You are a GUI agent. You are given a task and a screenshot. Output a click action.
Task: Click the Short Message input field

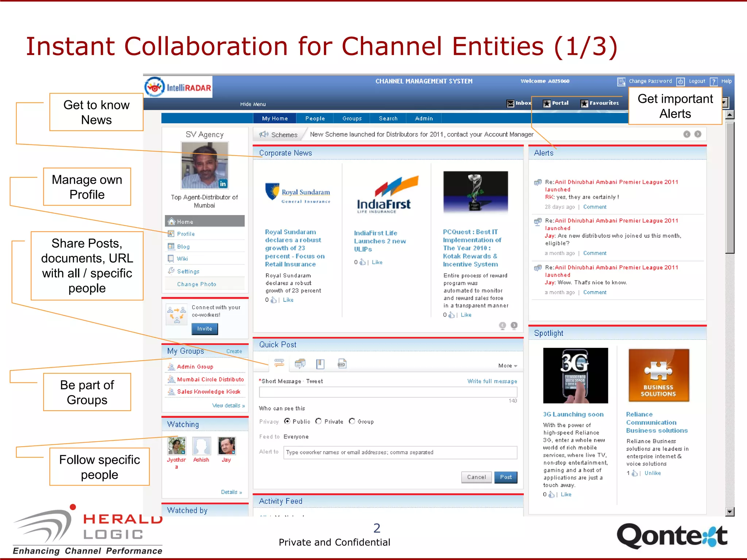[x=388, y=392]
